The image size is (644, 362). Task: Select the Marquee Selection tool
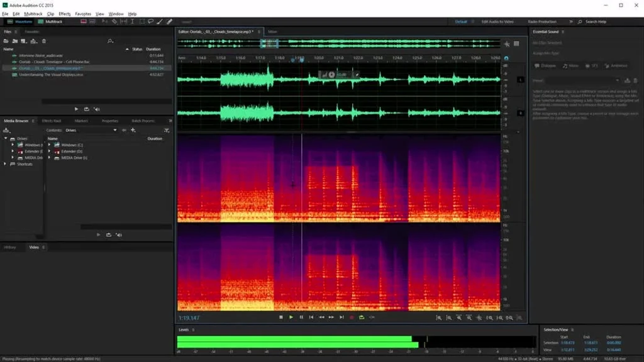coord(142,21)
